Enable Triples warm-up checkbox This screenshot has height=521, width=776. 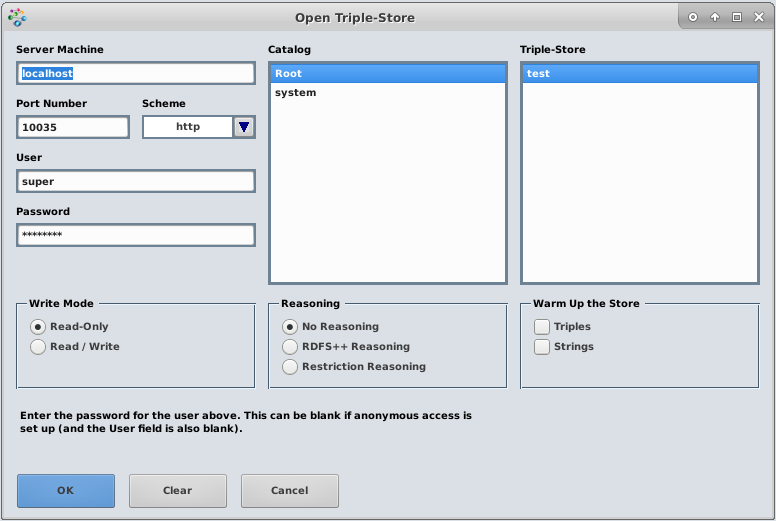tap(542, 327)
